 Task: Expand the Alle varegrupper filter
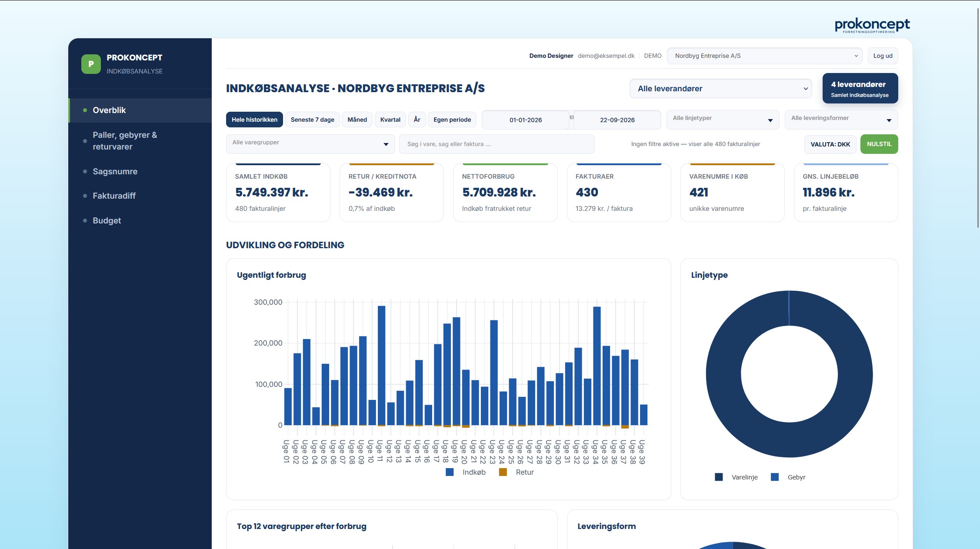pyautogui.click(x=310, y=144)
